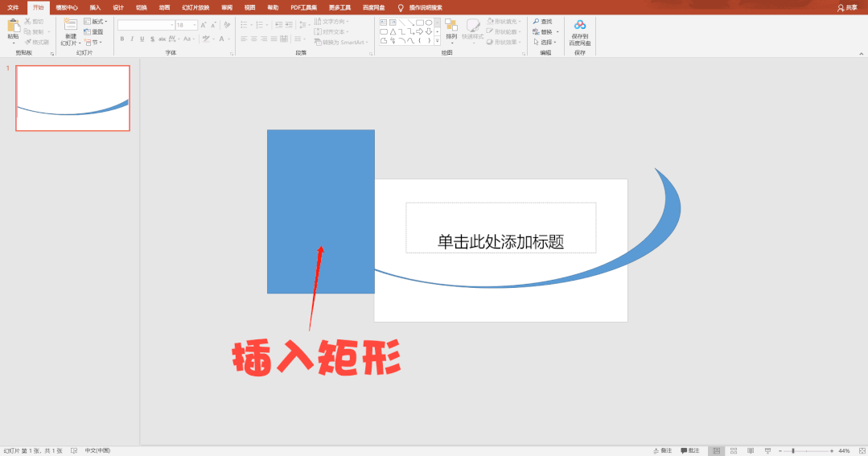868x456 pixels.
Task: Toggle text Shadow (S) formatting
Action: pyautogui.click(x=152, y=39)
